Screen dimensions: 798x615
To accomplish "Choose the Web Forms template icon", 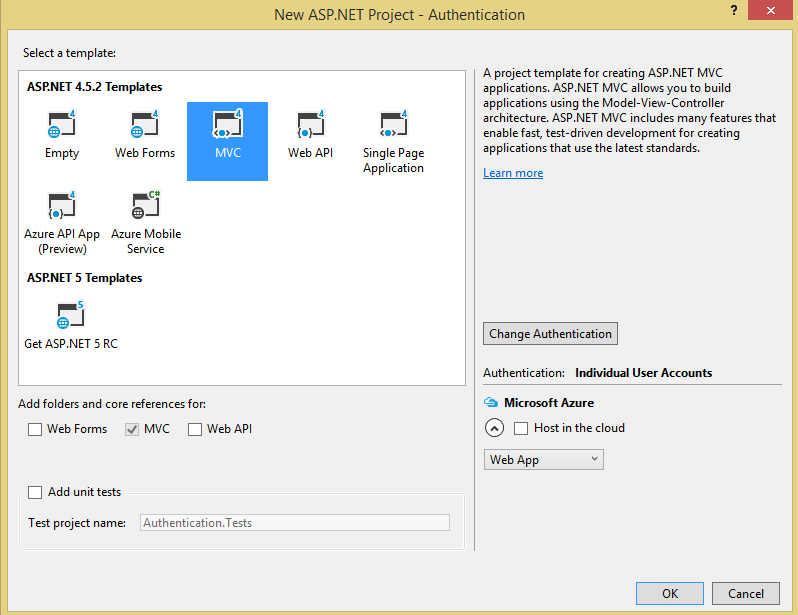I will click(x=145, y=124).
